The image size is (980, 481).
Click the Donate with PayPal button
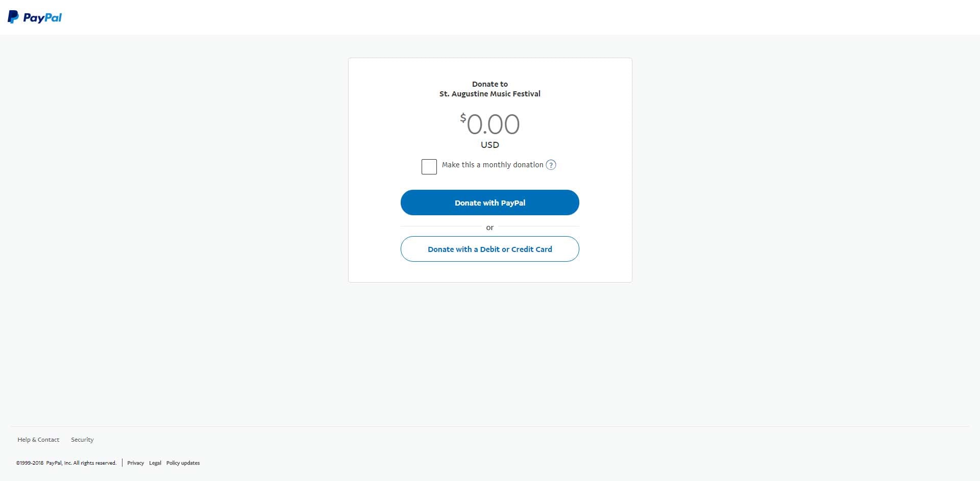click(490, 202)
